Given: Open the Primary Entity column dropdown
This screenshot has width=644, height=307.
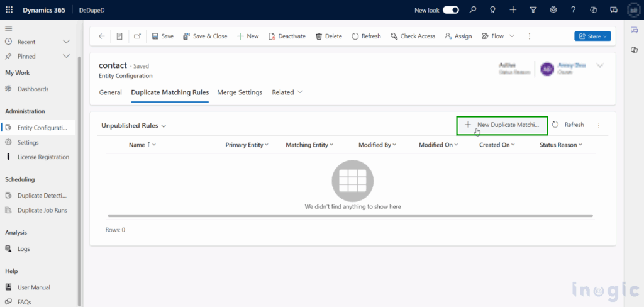Looking at the screenshot, I should (x=247, y=145).
